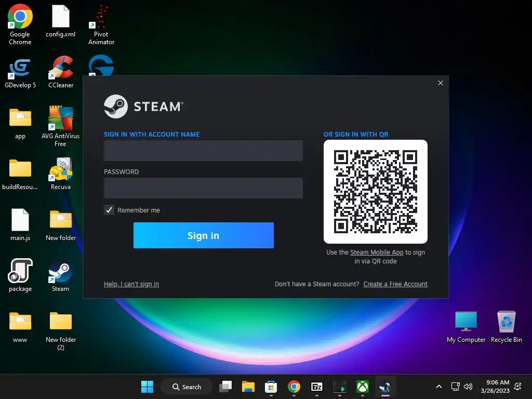Close the Steam sign-in window
Screen dimensions: 532x399
point(441,83)
